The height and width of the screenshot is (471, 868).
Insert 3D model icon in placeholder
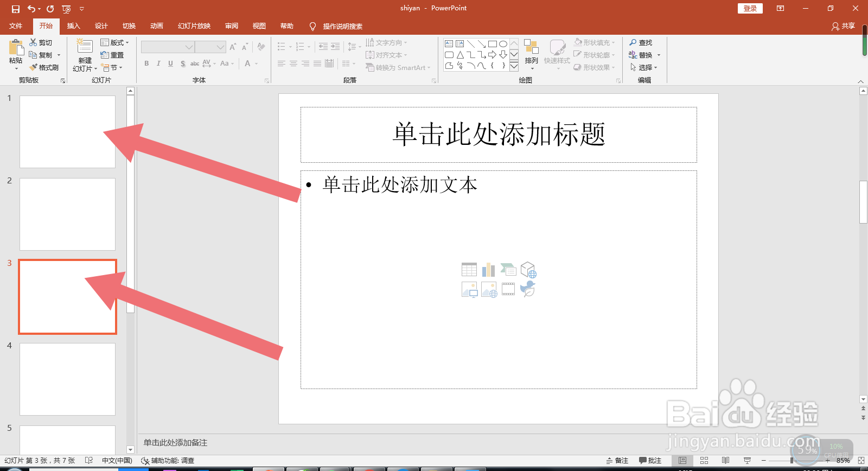pyautogui.click(x=528, y=270)
